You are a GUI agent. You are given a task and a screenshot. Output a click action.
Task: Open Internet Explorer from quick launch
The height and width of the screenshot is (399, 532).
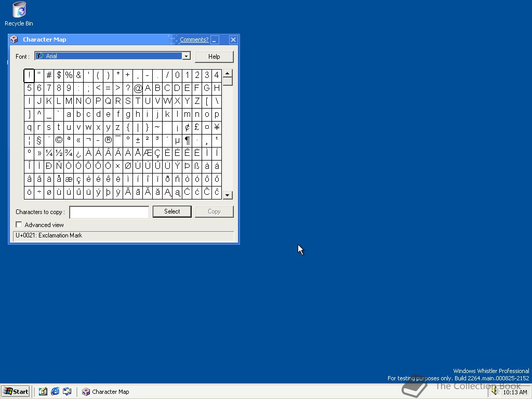click(55, 392)
